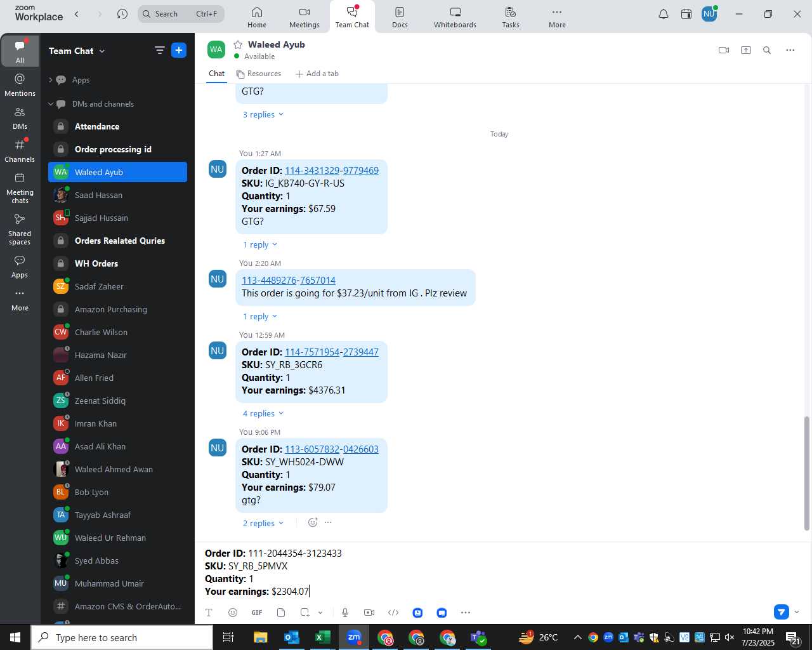Open chat with Saad Hassan

(117, 196)
